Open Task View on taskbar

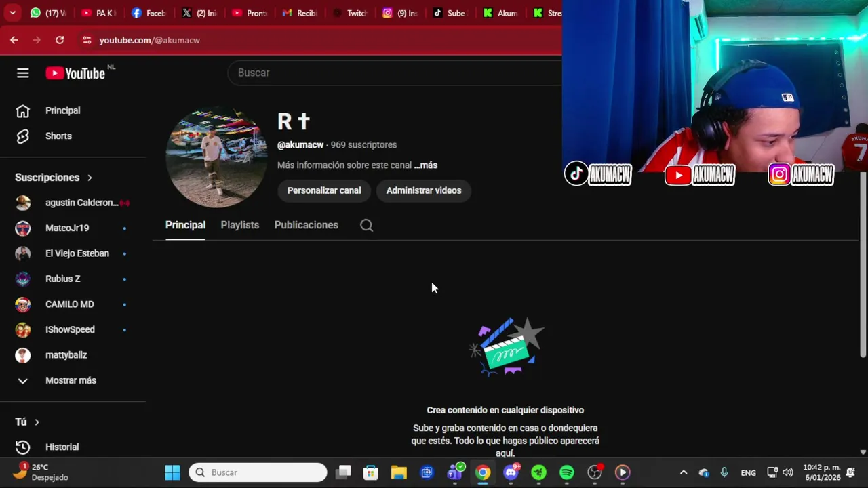[344, 472]
